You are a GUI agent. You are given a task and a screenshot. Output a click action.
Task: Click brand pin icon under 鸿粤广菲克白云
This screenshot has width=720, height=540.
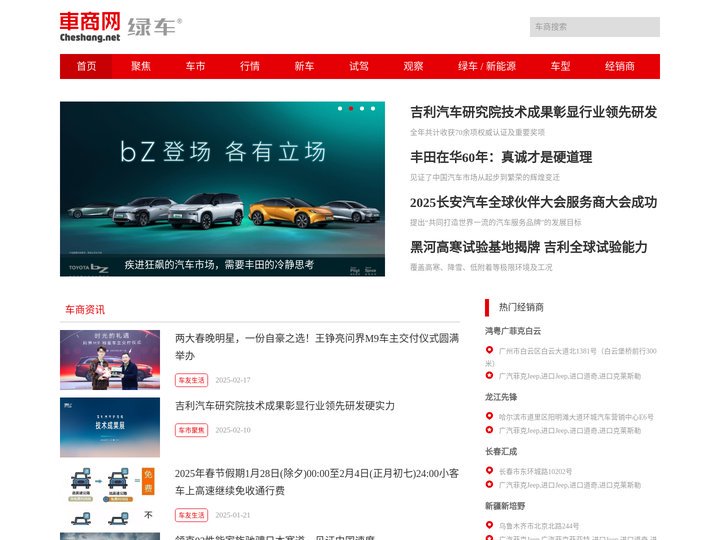[489, 375]
